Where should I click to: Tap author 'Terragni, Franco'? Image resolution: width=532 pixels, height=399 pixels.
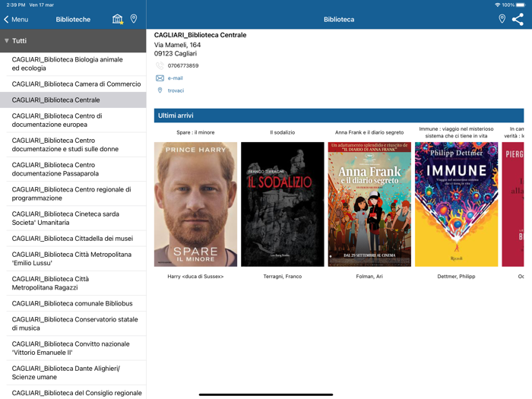click(x=282, y=277)
